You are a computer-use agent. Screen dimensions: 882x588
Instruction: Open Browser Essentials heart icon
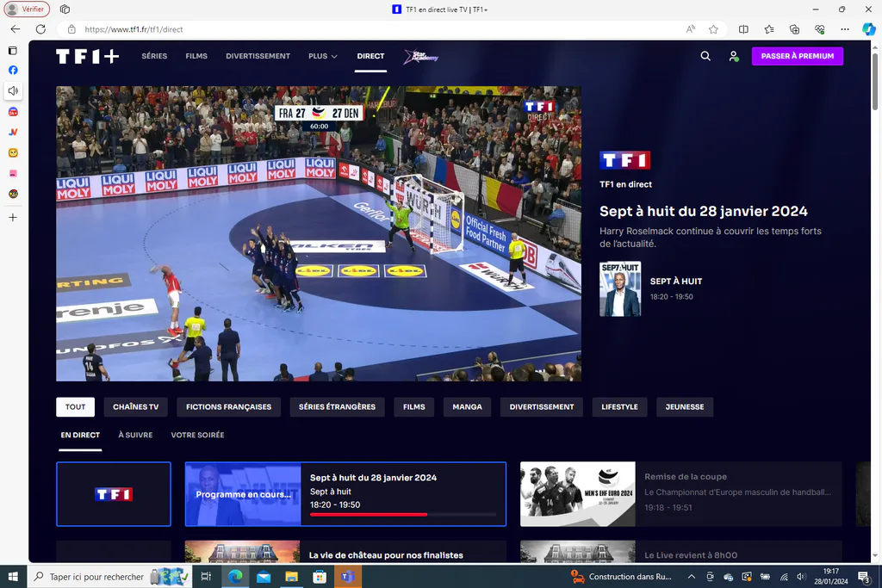pyautogui.click(x=820, y=29)
